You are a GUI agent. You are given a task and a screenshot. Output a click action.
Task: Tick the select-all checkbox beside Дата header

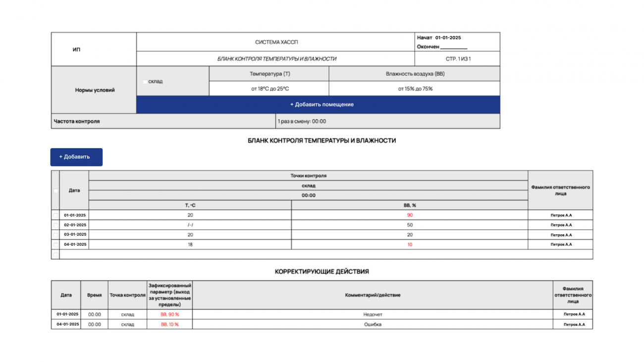[55, 191]
